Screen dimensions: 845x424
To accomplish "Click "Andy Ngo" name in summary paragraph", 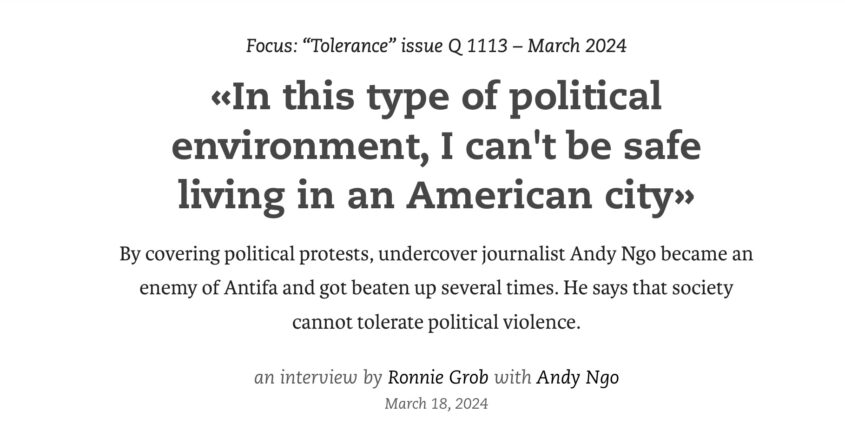I will (x=613, y=254).
